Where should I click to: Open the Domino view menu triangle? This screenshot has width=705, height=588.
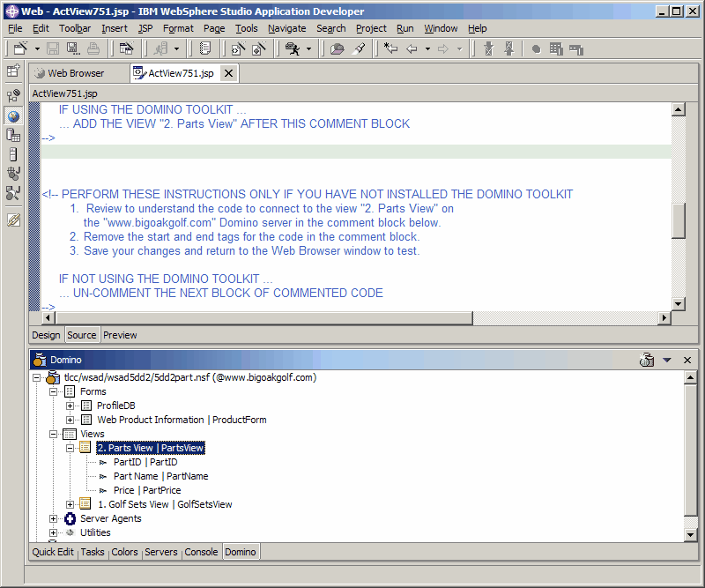667,360
